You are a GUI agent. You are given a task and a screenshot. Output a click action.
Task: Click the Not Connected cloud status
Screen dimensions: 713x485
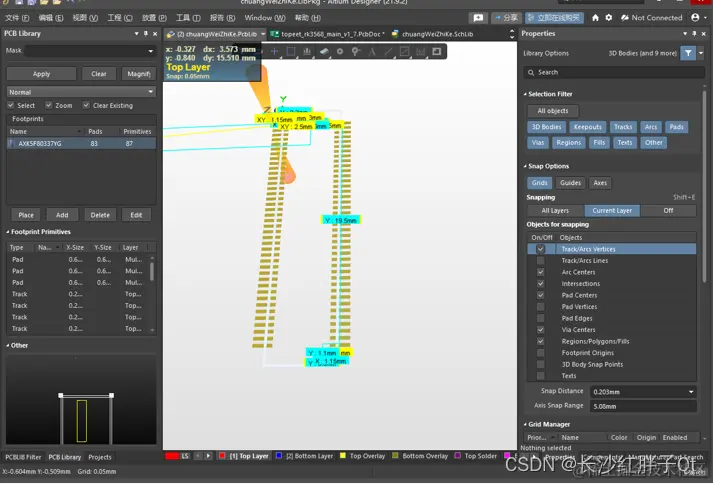click(x=651, y=18)
